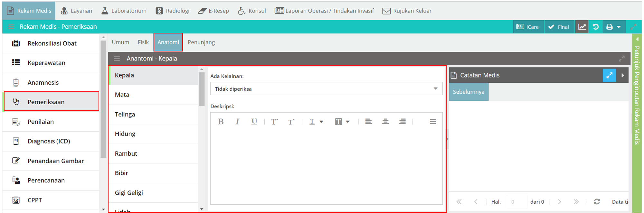Expand the Anantomi - Kepala panel
This screenshot has width=644, height=213.
click(621, 59)
